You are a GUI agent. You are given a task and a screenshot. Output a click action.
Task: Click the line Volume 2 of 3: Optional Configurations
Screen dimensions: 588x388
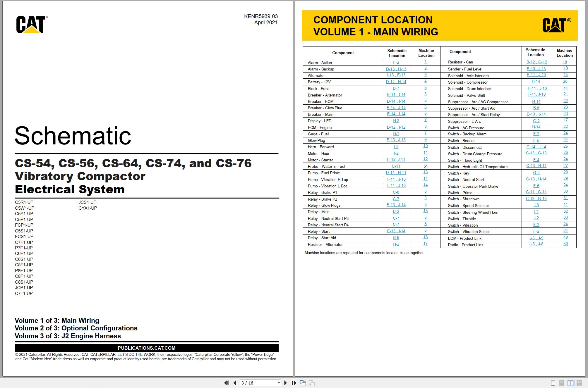[x=76, y=328]
